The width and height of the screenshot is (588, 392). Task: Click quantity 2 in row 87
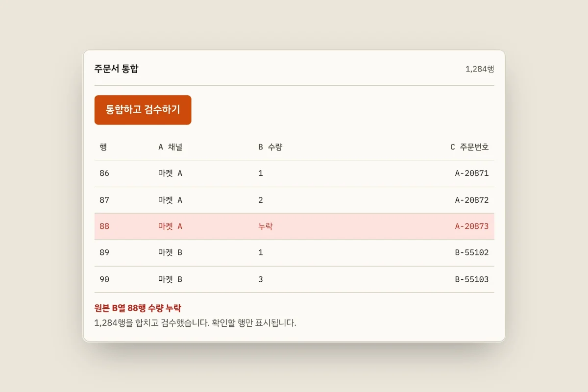[261, 200]
